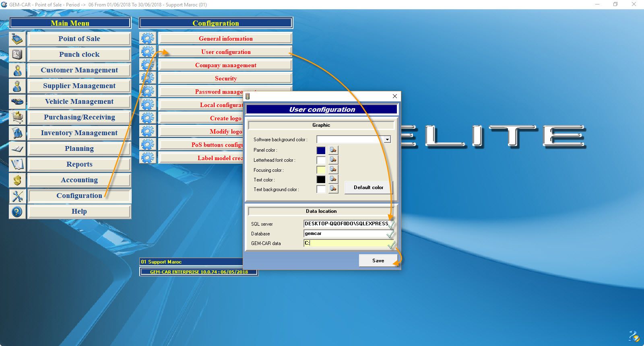This screenshot has width=644, height=346.
Task: Click the Accounting dollar sign icon
Action: coord(17,180)
